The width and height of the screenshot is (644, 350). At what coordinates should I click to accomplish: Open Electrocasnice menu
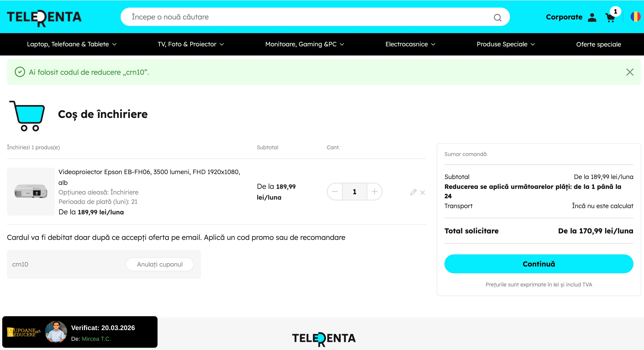(410, 44)
